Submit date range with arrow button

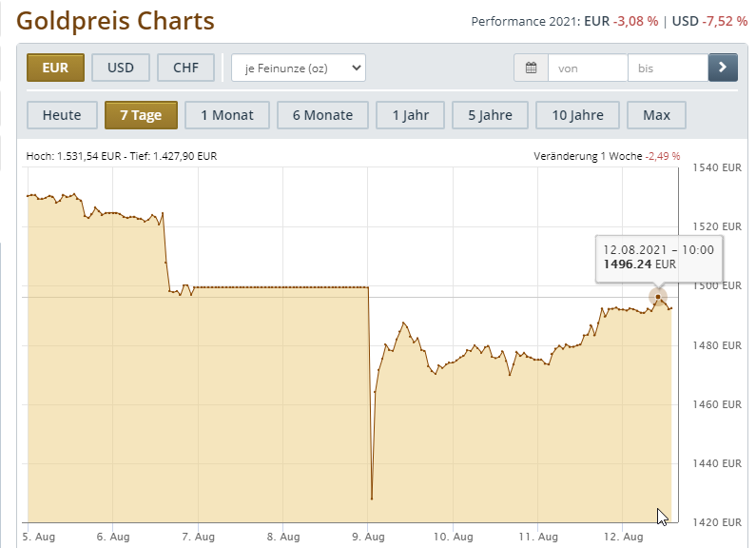pyautogui.click(x=722, y=68)
